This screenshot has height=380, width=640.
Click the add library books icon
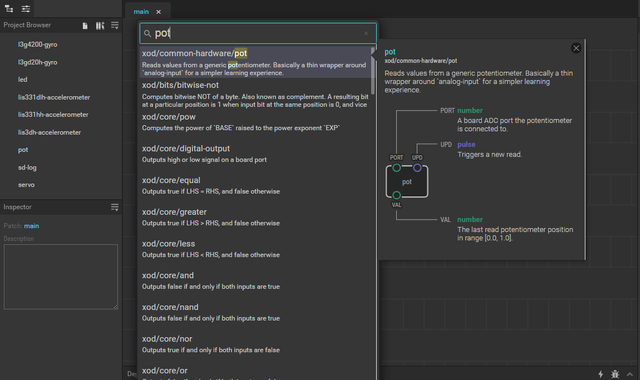(100, 26)
